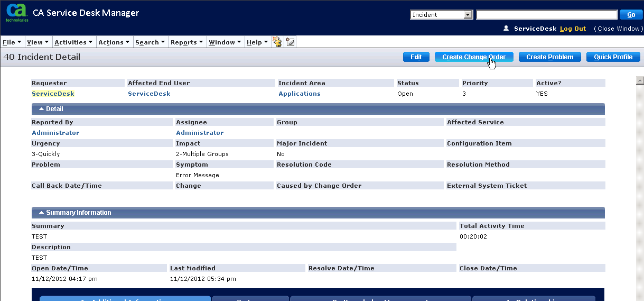
Task: Open the Search menu
Action: pyautogui.click(x=150, y=42)
